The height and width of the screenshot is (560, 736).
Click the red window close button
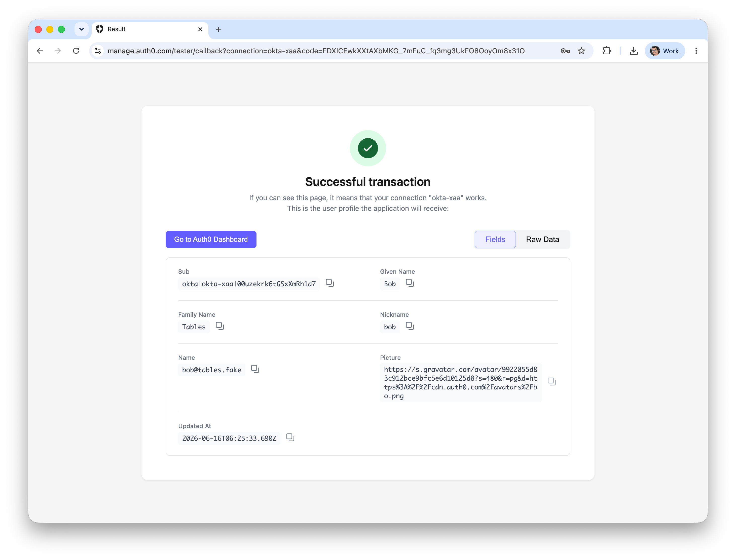[x=38, y=29]
